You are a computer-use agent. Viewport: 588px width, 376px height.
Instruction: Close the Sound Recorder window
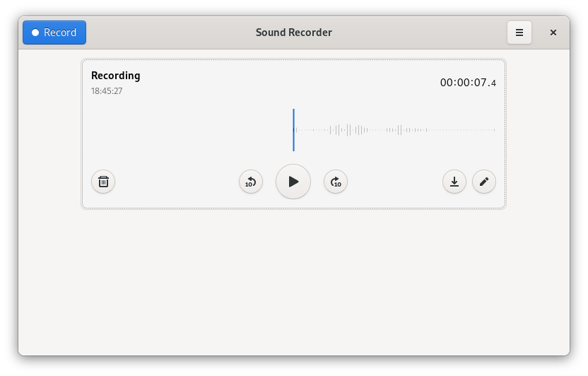pos(553,33)
